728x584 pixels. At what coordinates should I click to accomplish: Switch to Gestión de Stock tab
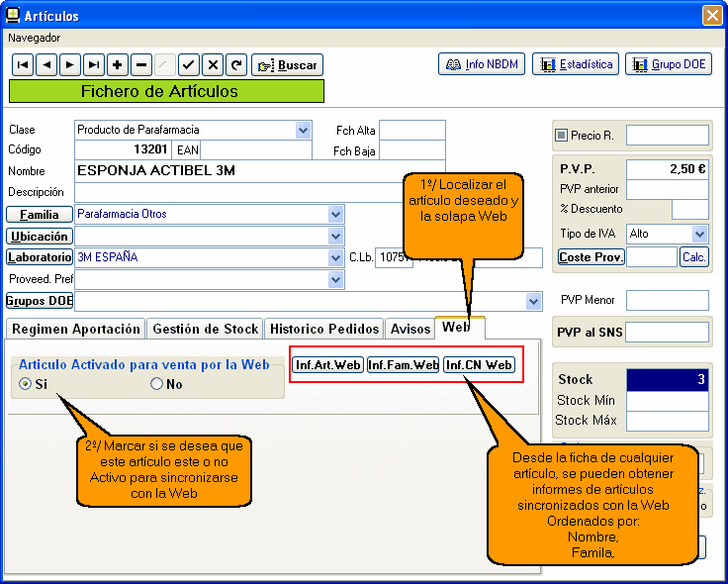[206, 329]
